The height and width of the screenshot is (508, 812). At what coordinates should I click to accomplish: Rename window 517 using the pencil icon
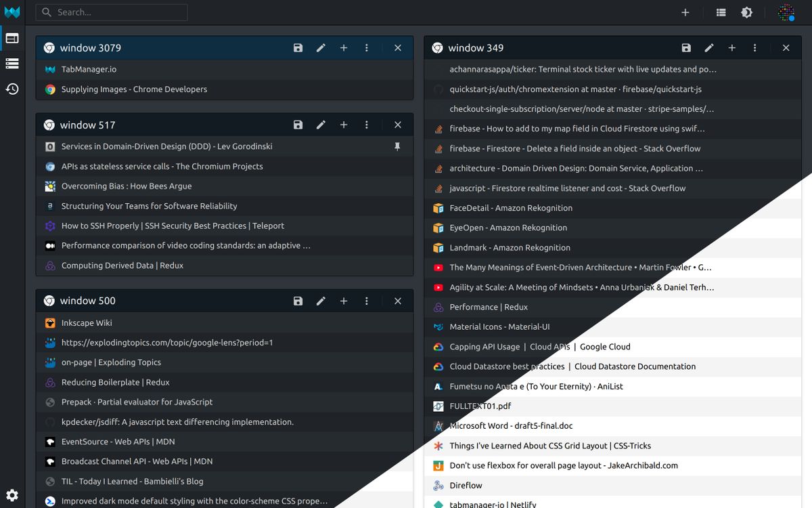[321, 125]
